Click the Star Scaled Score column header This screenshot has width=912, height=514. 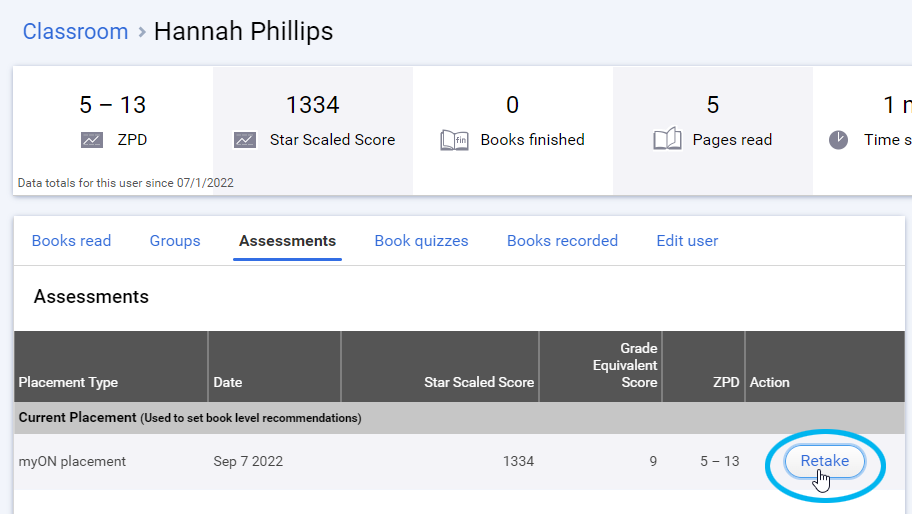479,382
